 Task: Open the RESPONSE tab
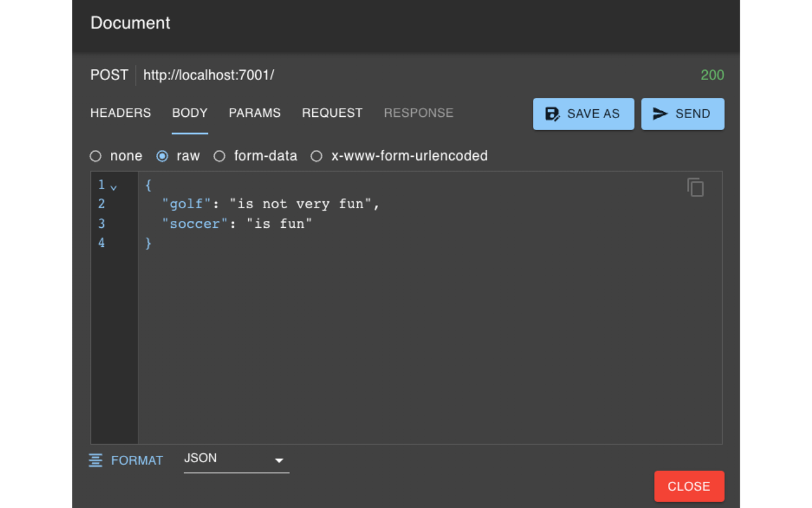[419, 113]
